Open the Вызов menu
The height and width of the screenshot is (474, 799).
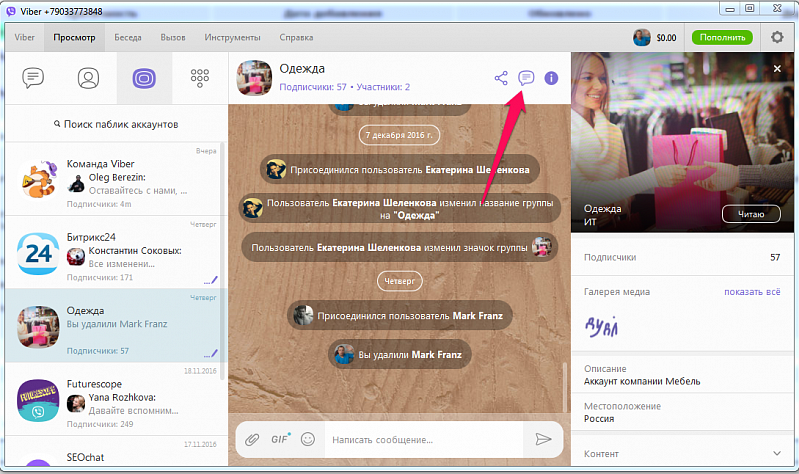click(173, 37)
